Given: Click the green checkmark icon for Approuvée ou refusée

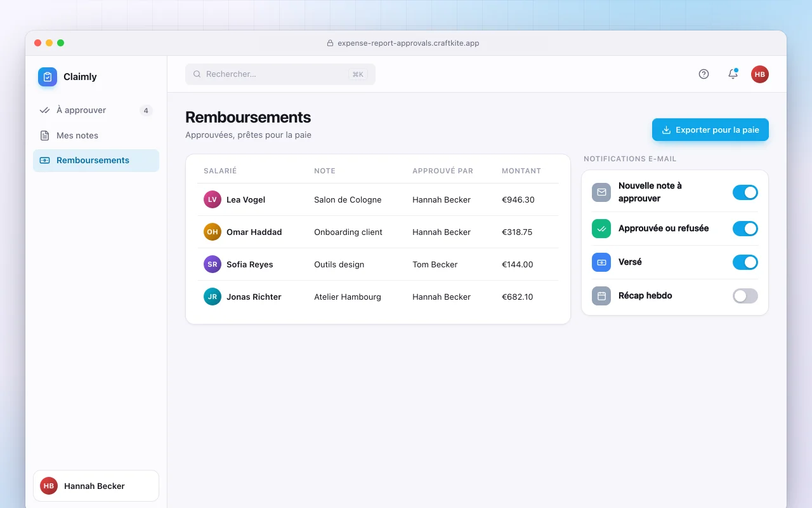Looking at the screenshot, I should [601, 229].
